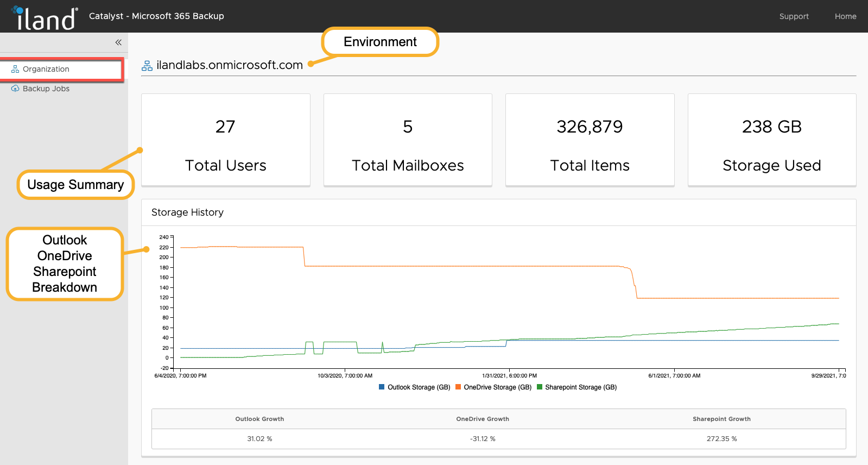The width and height of the screenshot is (868, 465).
Task: Click the iland logo
Action: click(45, 17)
